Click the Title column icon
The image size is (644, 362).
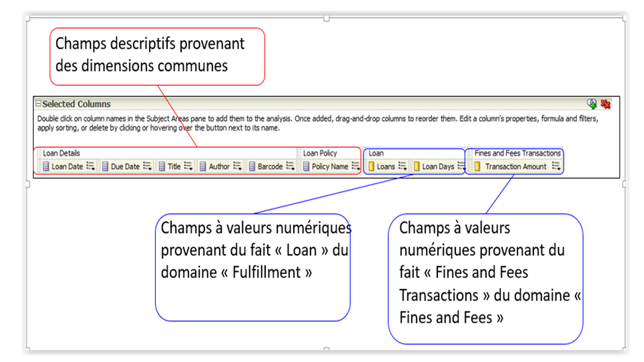(162, 166)
